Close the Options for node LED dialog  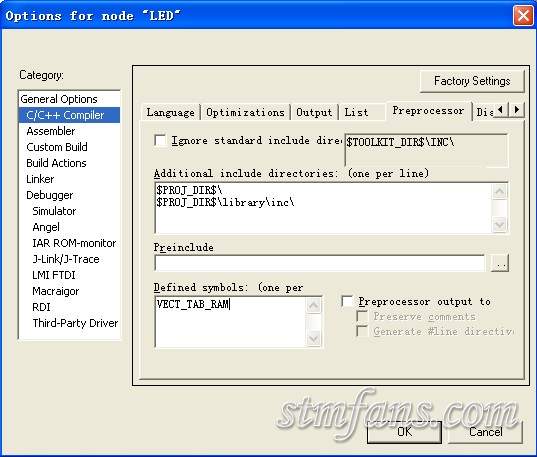523,16
